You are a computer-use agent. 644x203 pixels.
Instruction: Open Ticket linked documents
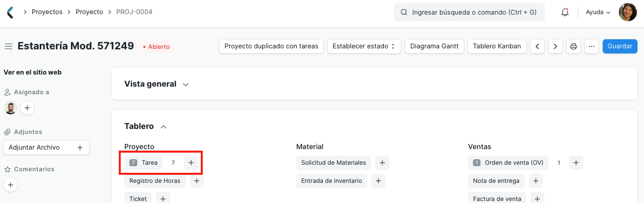(138, 199)
